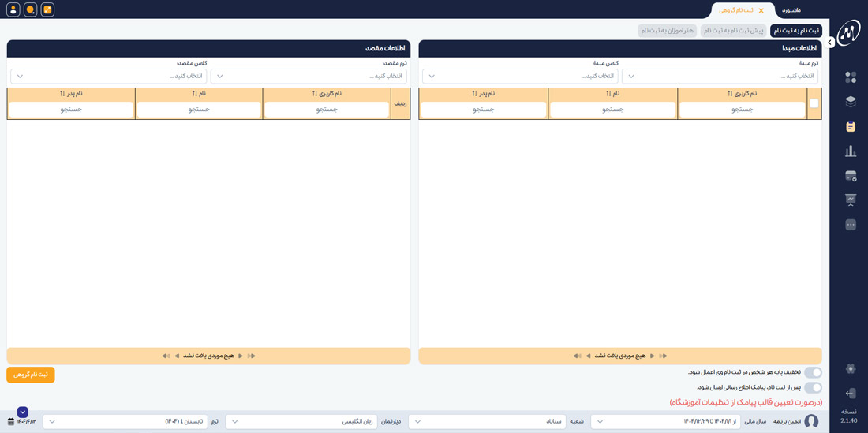Open the dashboard grid icon in sidebar
This screenshot has width=868, height=433.
[850, 77]
